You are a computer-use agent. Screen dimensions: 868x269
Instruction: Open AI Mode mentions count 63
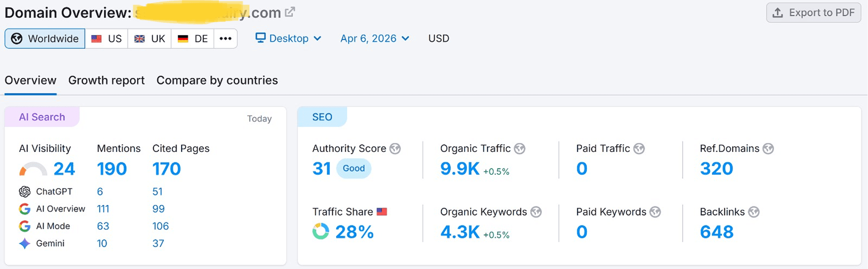103,226
